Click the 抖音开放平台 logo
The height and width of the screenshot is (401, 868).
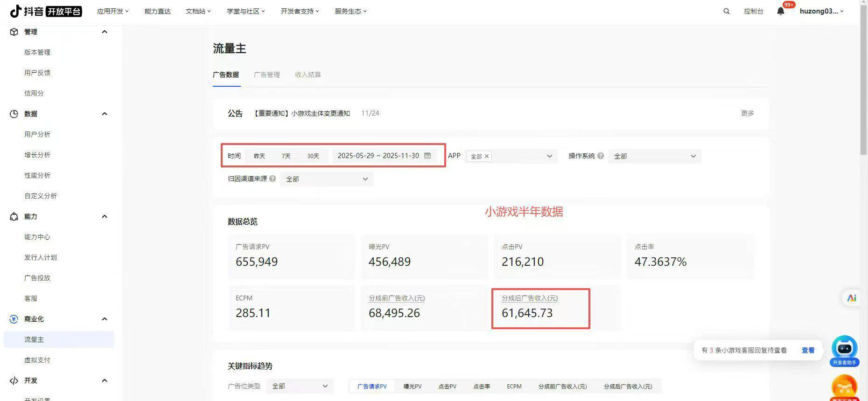click(x=46, y=11)
